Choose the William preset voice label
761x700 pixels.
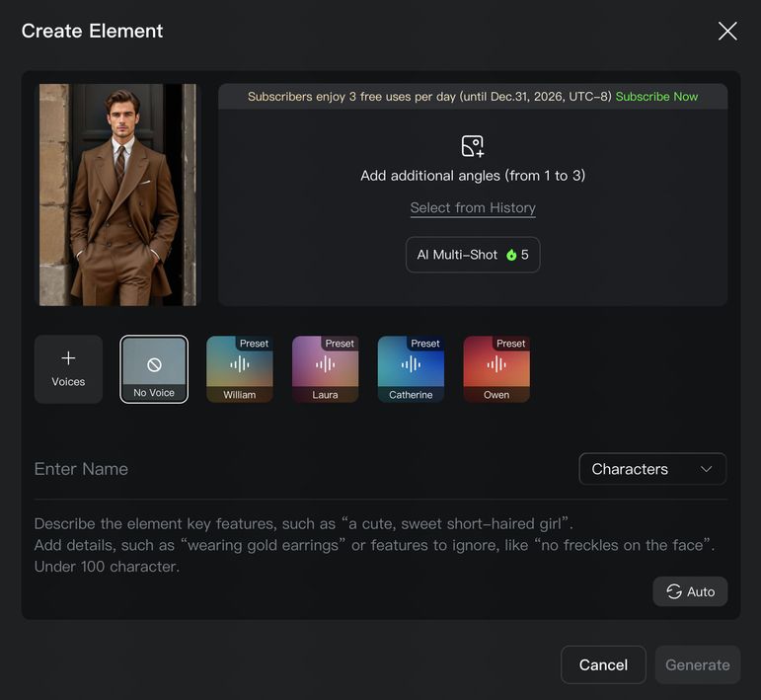pyautogui.click(x=239, y=395)
